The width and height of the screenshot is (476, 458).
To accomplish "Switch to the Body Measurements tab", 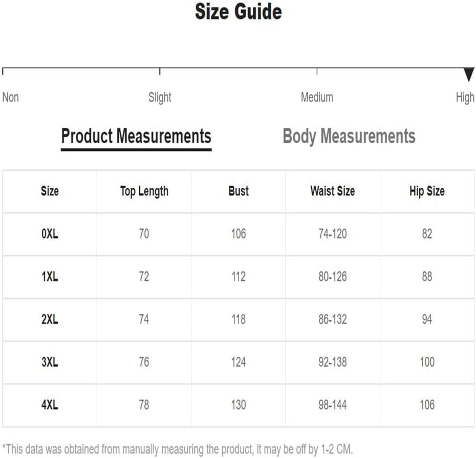I will click(x=349, y=136).
